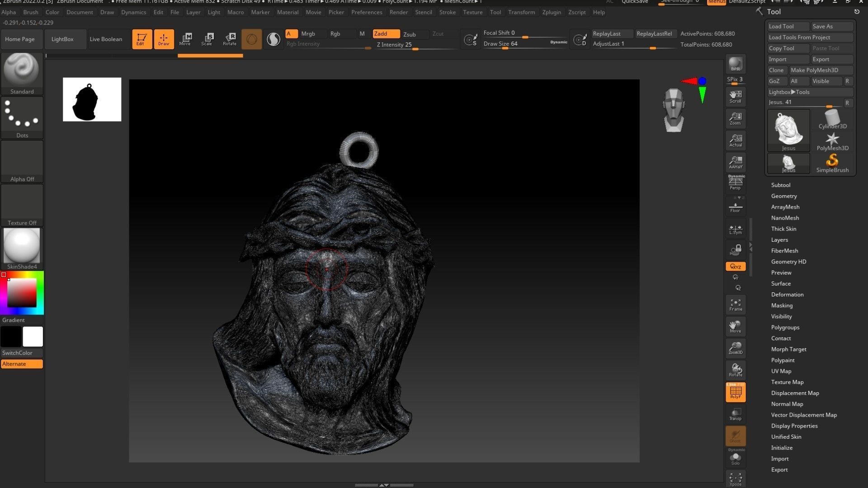Click the Rotate view icon in right shelf
Screen dimensions: 868x488
[736, 370]
